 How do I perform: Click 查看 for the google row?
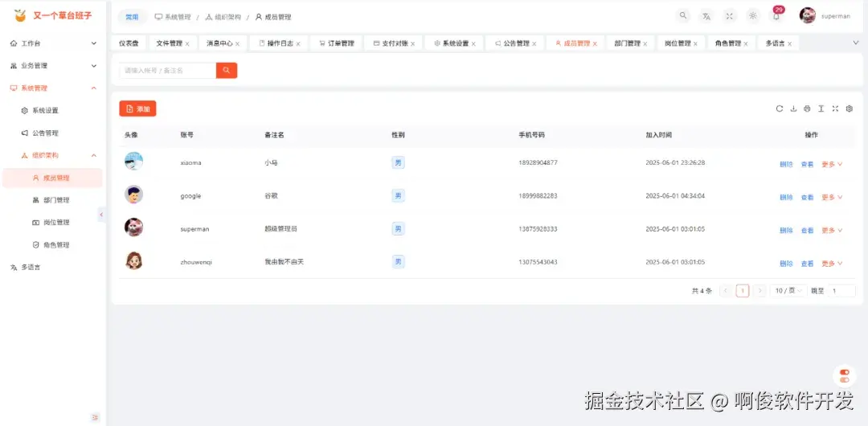pyautogui.click(x=807, y=197)
